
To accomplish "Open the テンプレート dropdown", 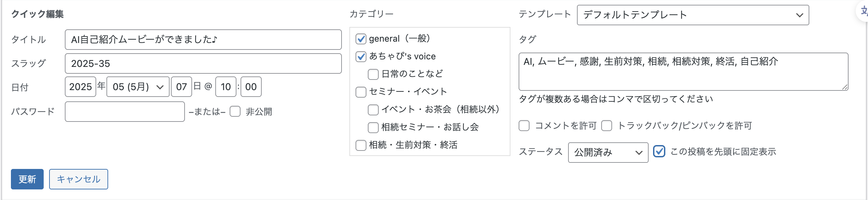I will click(x=693, y=15).
